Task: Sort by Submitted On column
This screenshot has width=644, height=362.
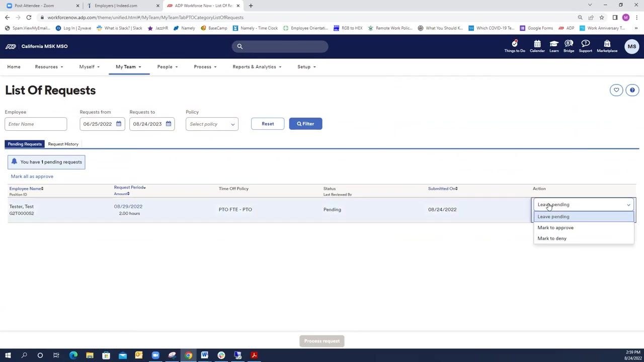Action: point(443,189)
